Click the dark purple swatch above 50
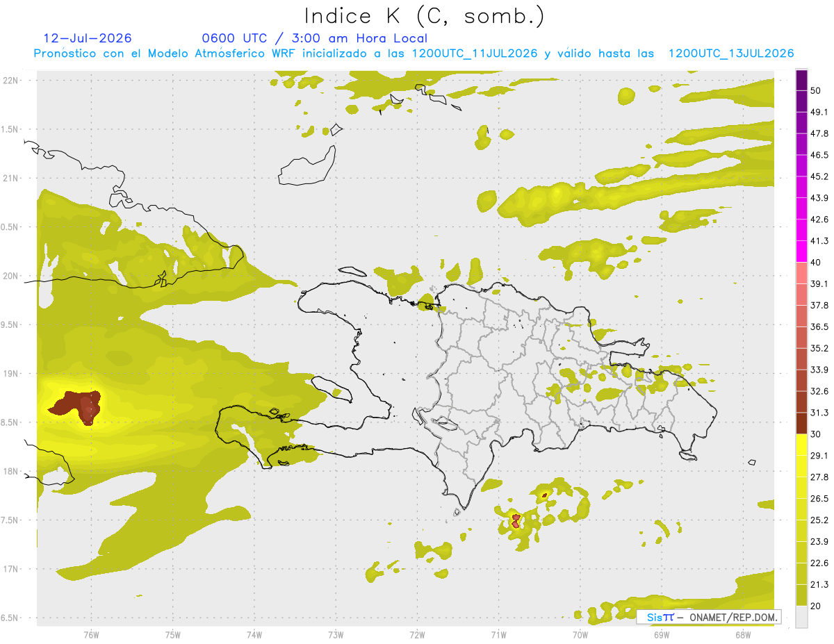The height and width of the screenshot is (644, 834). 801,81
